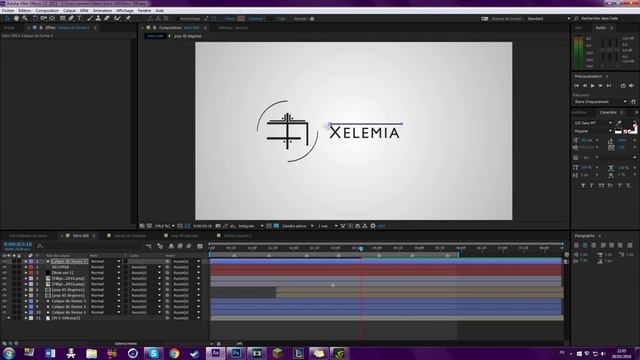Open the preview shortcut dropdown Barre d'espacement

600,102
